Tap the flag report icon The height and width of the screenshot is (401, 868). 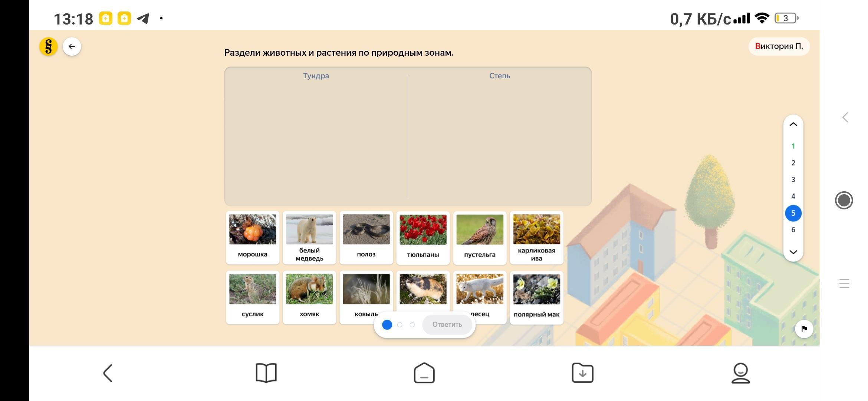(804, 329)
